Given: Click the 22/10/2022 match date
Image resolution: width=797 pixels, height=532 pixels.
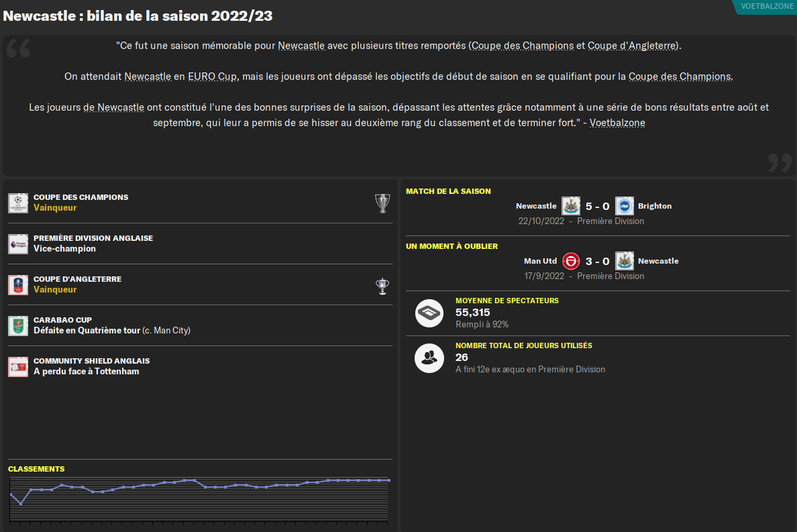Looking at the screenshot, I should pyautogui.click(x=541, y=221).
